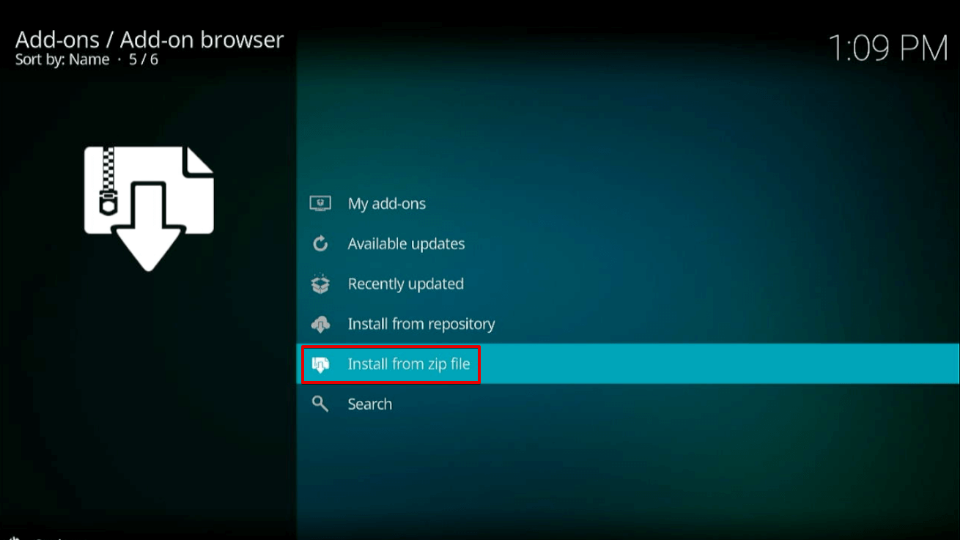Choose Install from repository

click(x=628, y=324)
